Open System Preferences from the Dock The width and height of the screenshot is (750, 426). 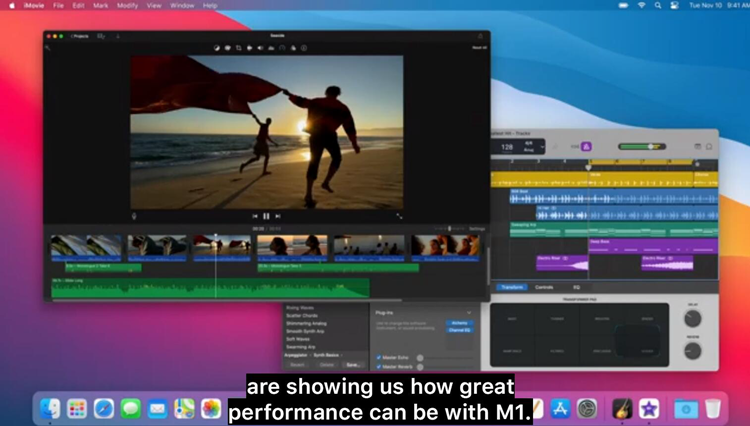587,409
